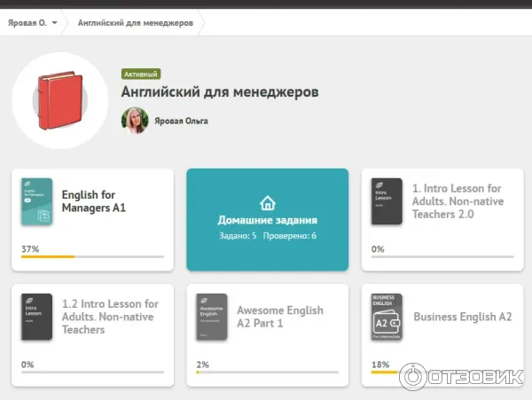Click the English for Managers A1 progress bar

click(92, 257)
